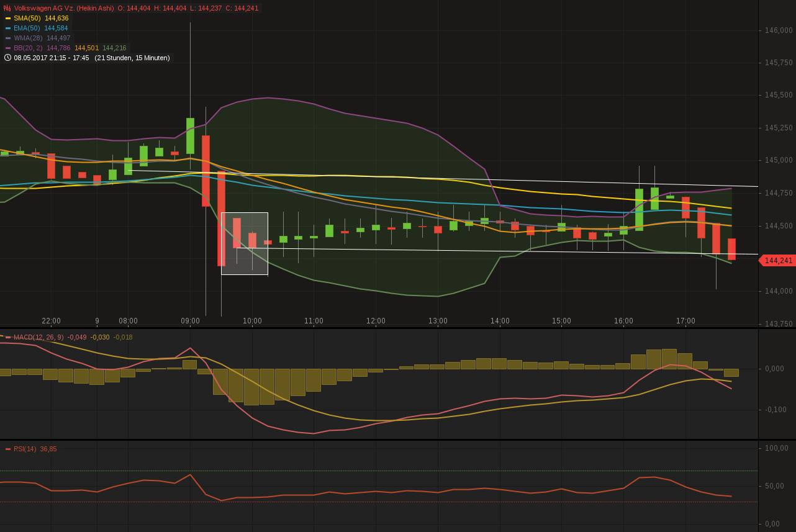Click the day marker 9 on the time axis
This screenshot has height=532, width=796.
click(x=97, y=321)
